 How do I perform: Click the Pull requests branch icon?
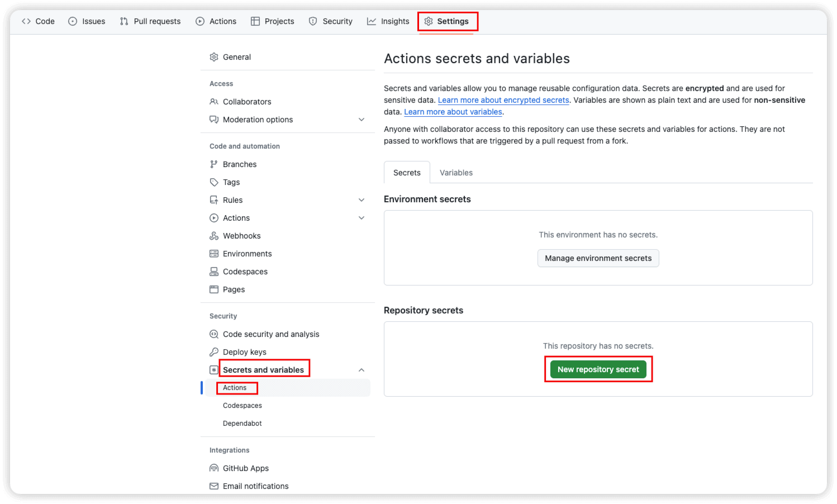(x=124, y=21)
